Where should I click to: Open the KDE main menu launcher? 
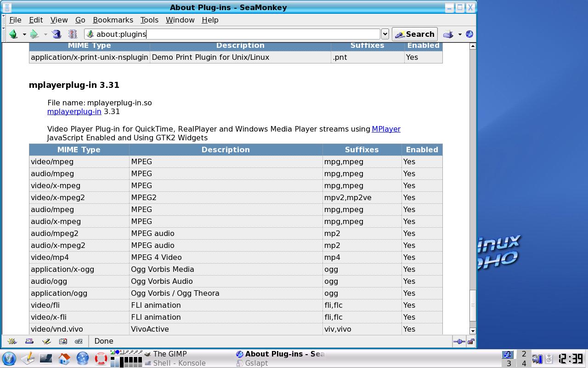[x=9, y=358]
